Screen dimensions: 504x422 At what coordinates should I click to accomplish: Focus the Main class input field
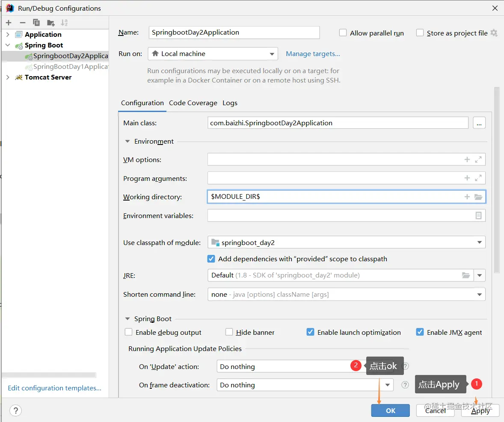pos(338,123)
